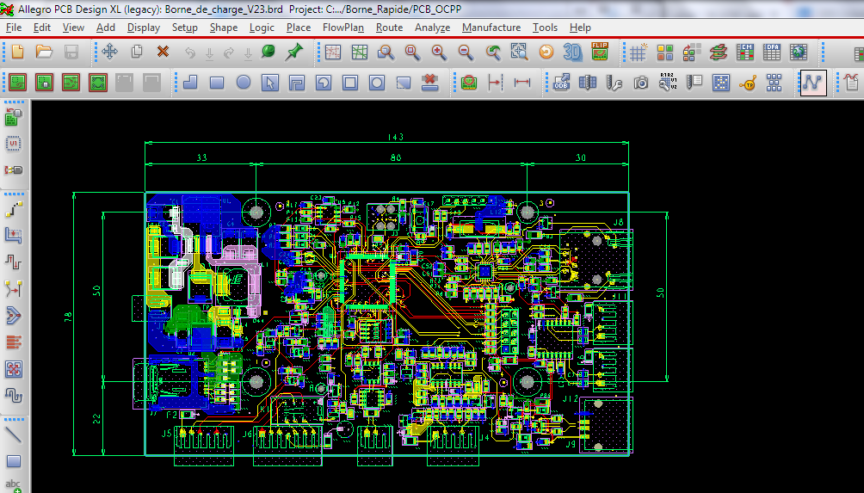Viewport: 864px width, 493px height.
Task: Open the Route menu
Action: coord(389,28)
